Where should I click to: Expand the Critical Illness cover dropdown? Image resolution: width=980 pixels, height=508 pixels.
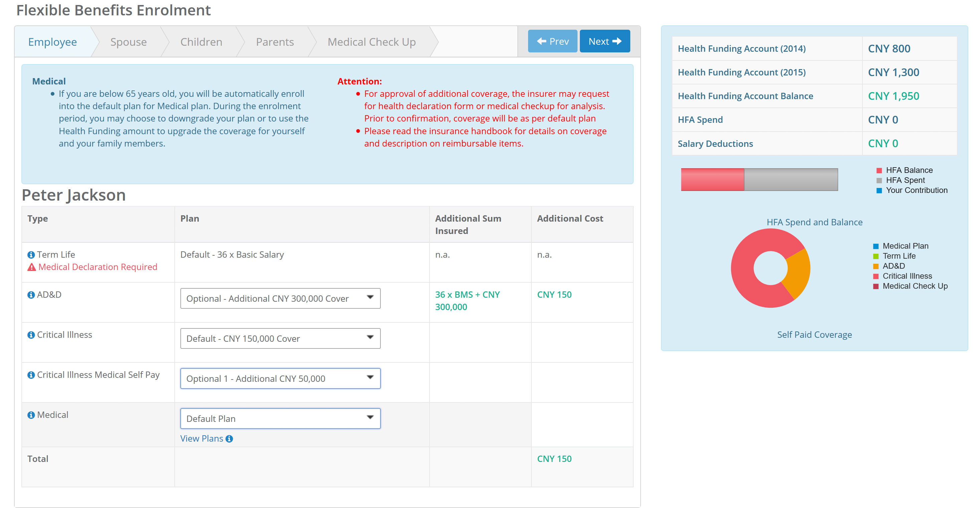click(x=280, y=338)
